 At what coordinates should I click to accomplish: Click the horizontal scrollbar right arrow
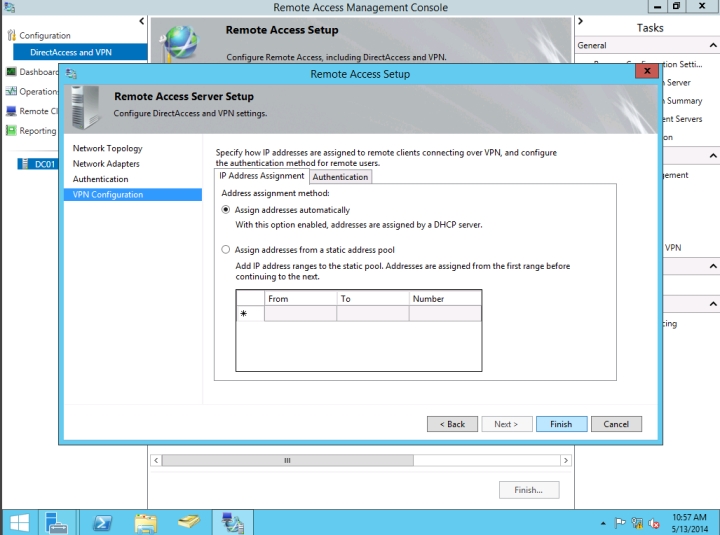[x=566, y=460]
